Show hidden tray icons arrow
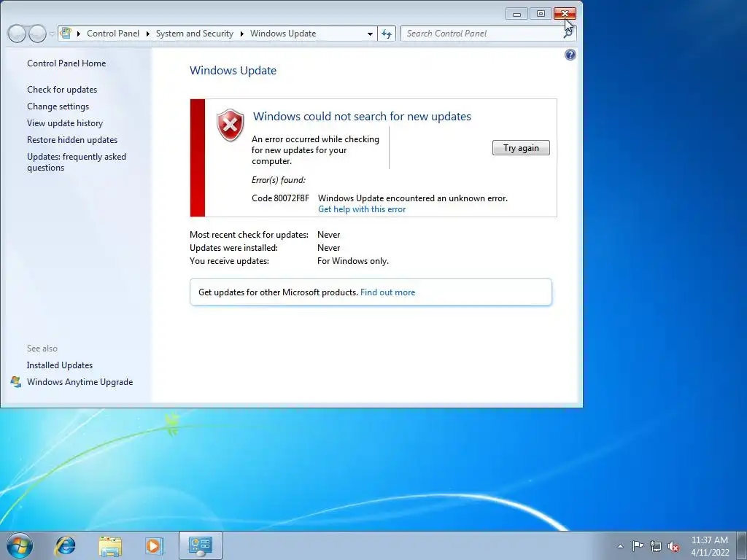The height and width of the screenshot is (560, 747). tap(620, 546)
